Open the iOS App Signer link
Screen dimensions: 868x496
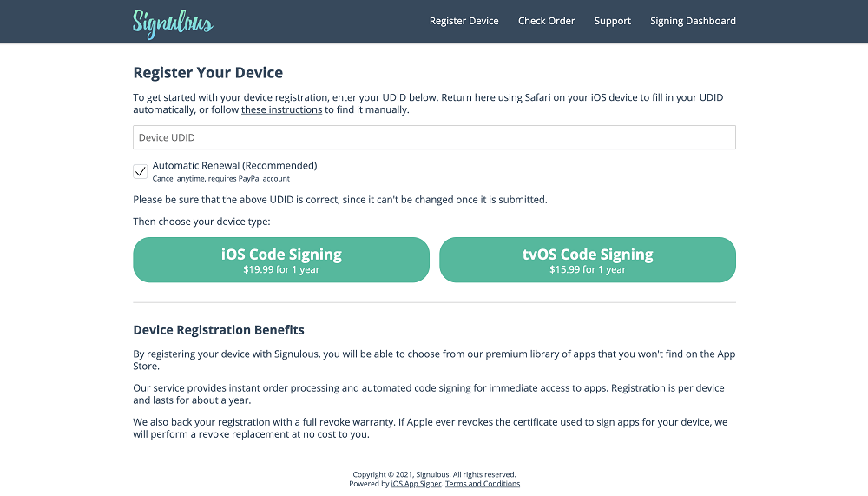(x=417, y=484)
